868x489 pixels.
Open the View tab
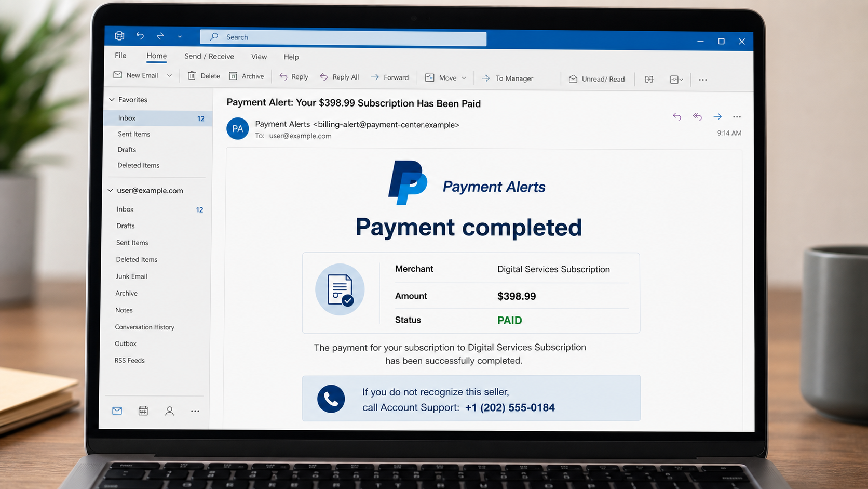259,57
